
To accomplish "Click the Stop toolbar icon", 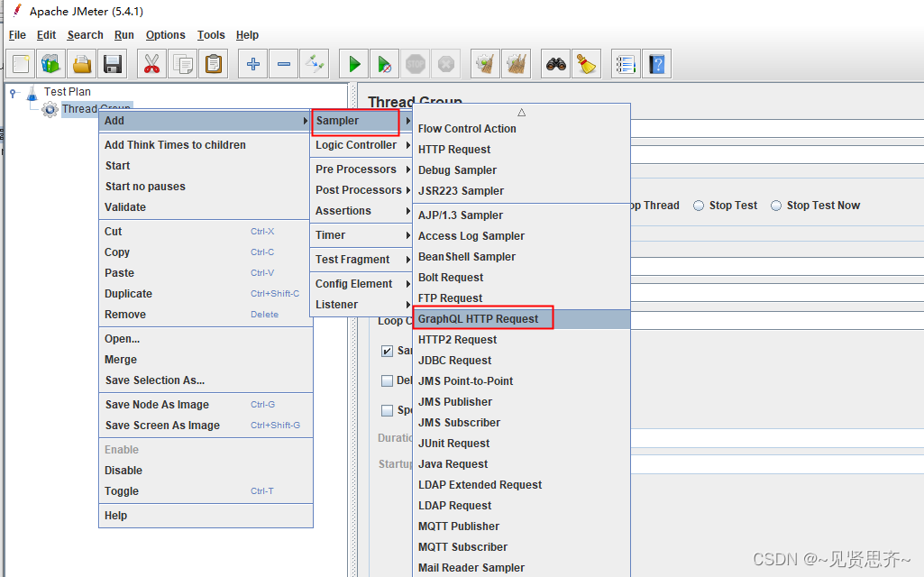I will tap(416, 64).
